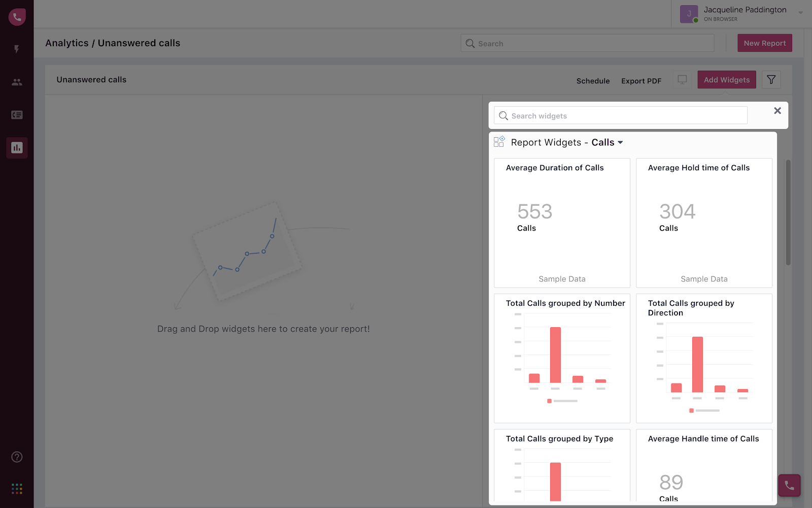Click the widget panel vertical scrollbar
This screenshot has width=812, height=508.
tap(788, 212)
